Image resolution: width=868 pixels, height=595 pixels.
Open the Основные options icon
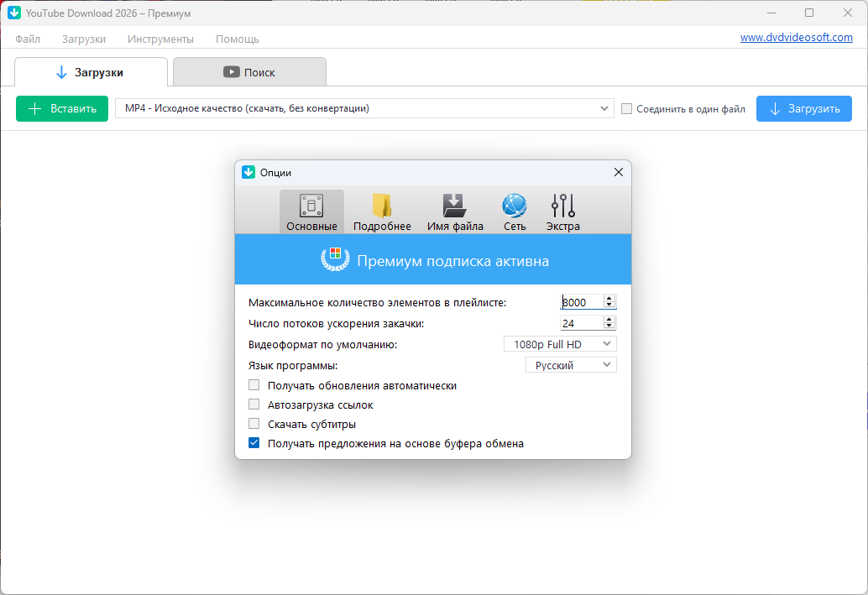pos(311,206)
